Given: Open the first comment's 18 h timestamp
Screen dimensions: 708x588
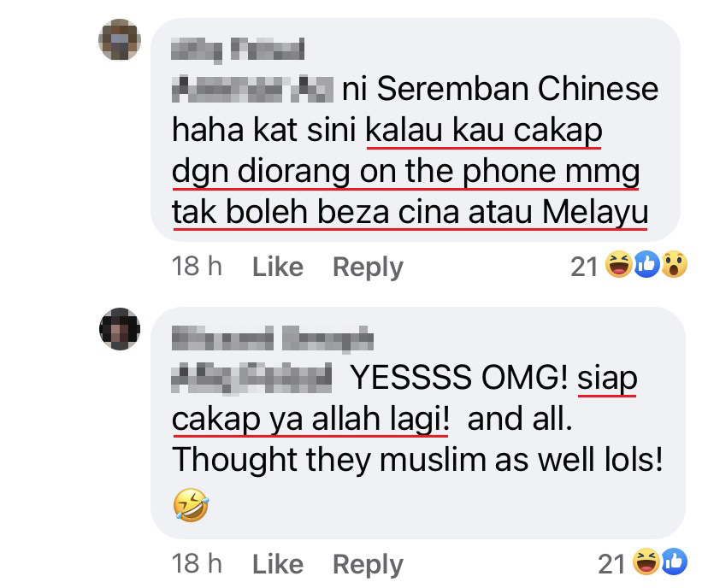Looking at the screenshot, I should 197,267.
